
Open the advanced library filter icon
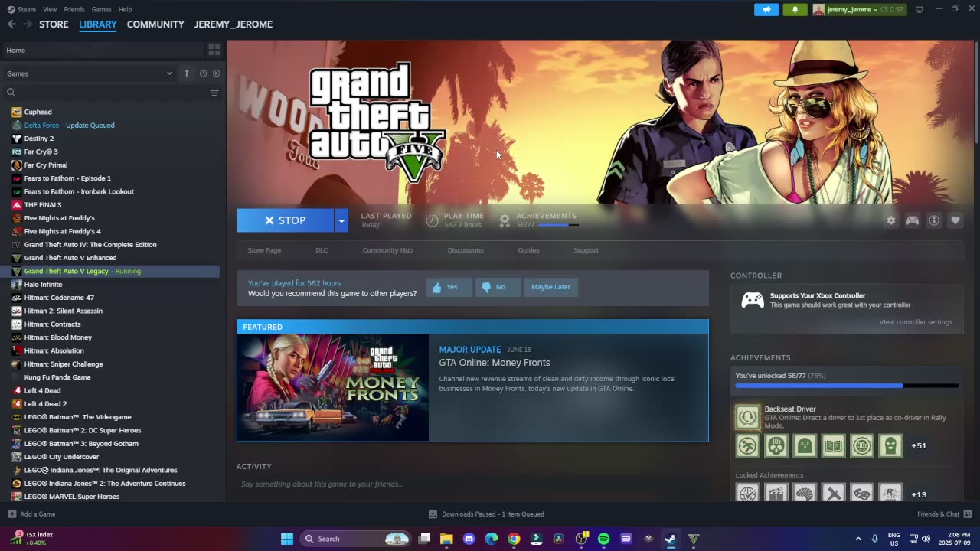point(214,93)
